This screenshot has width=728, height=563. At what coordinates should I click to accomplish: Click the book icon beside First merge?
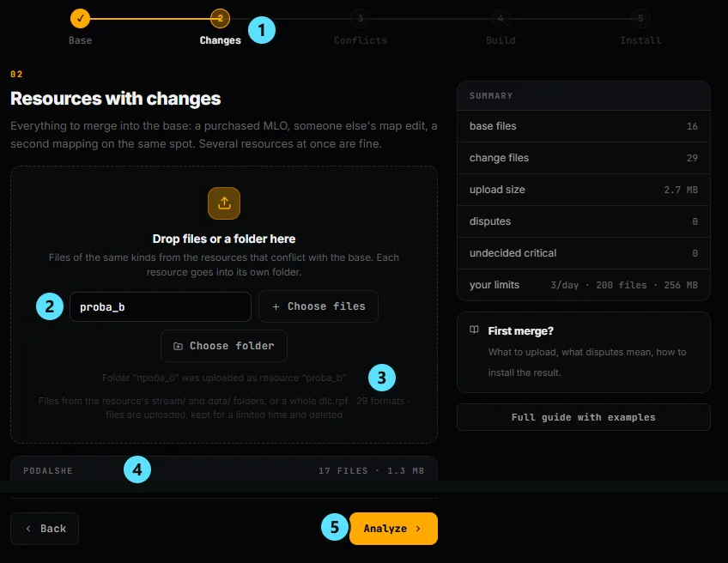pos(474,330)
